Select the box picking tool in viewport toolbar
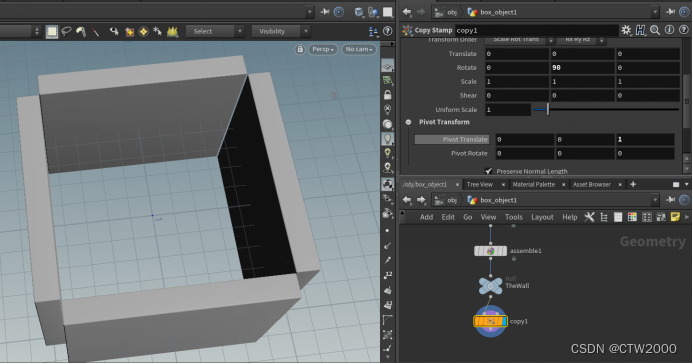Image resolution: width=693 pixels, height=364 pixels. (52, 31)
